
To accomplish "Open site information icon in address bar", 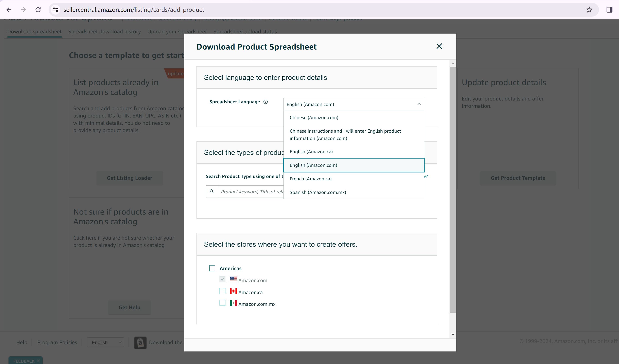I will pyautogui.click(x=55, y=10).
